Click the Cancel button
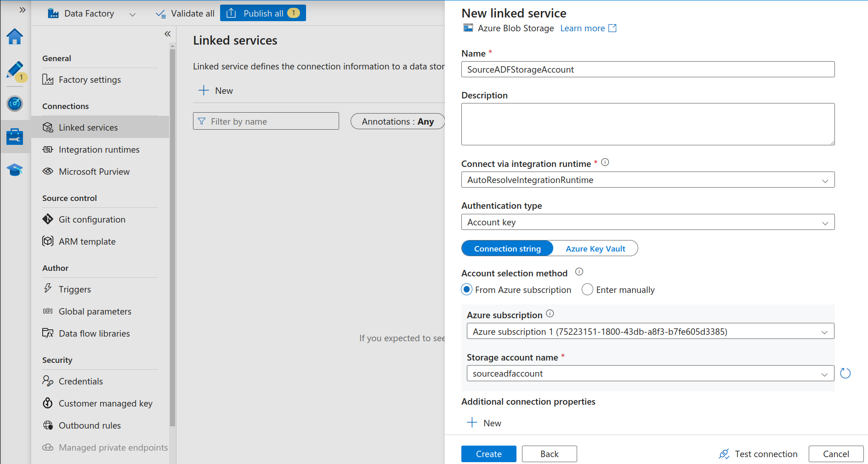The width and height of the screenshot is (868, 464). (x=836, y=454)
